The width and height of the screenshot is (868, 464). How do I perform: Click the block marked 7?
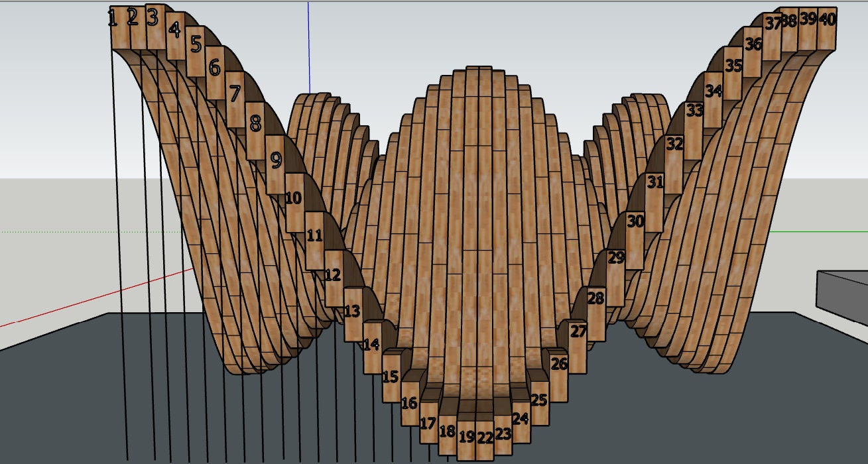(x=235, y=99)
